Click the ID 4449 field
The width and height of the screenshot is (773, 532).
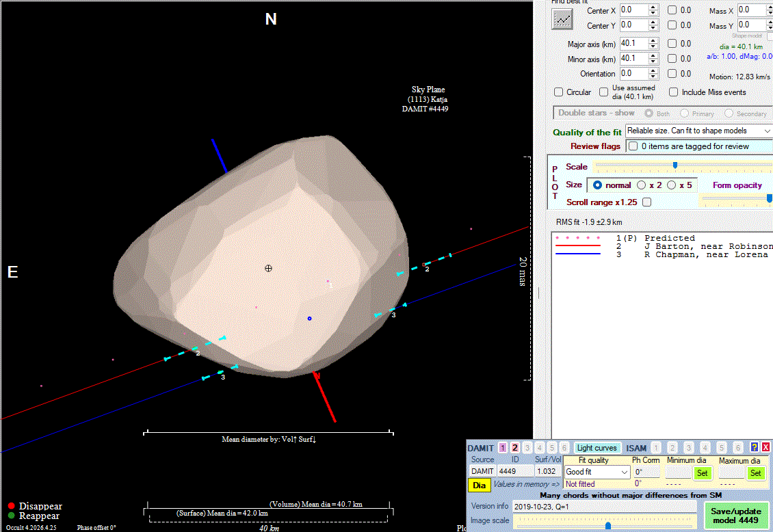point(515,471)
